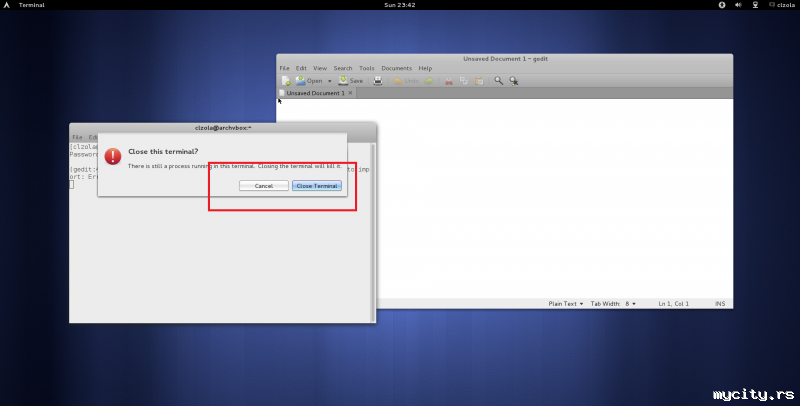Click the Redo arrow in gedit

click(x=429, y=81)
